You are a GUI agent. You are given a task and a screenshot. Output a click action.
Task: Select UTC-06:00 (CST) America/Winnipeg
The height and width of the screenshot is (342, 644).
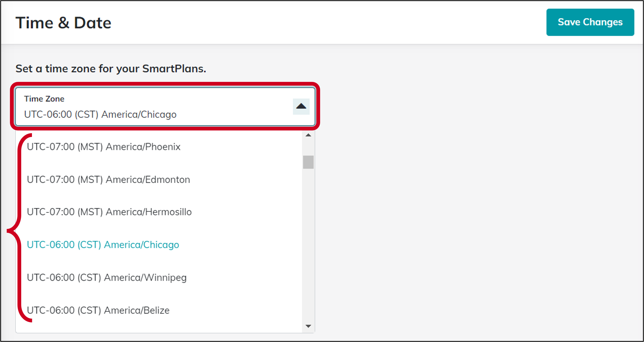pos(107,277)
